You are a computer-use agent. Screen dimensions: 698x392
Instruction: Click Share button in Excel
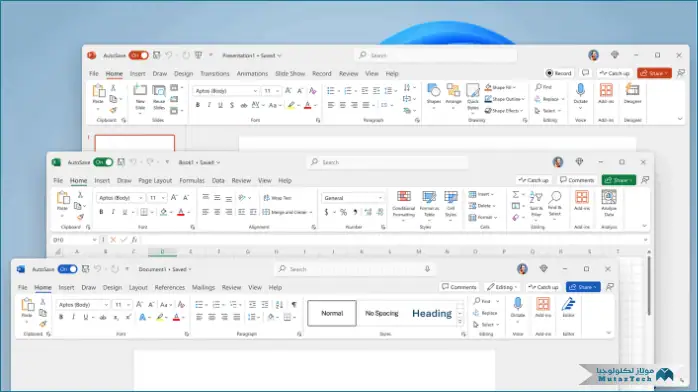618,180
